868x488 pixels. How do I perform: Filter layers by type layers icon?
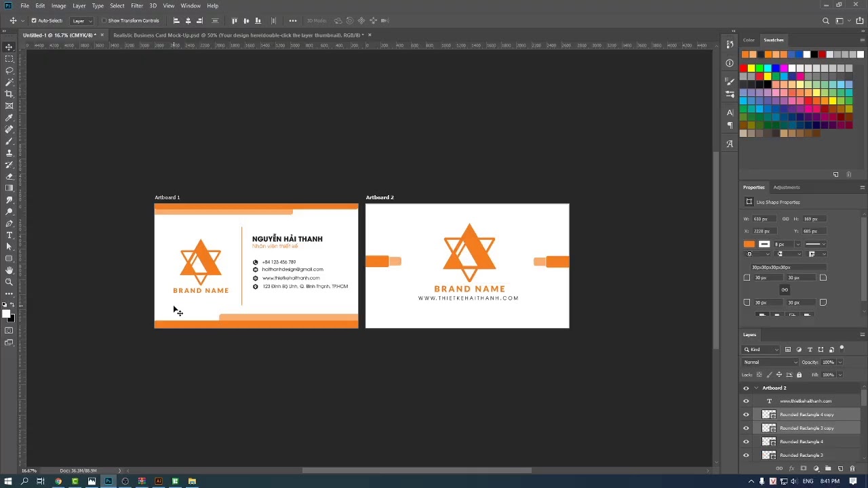(810, 350)
